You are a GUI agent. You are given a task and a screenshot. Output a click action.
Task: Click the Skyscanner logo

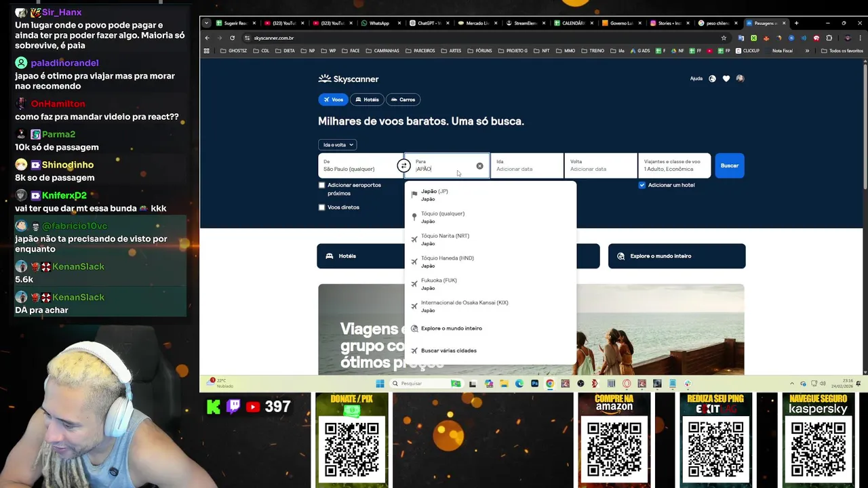pos(349,79)
